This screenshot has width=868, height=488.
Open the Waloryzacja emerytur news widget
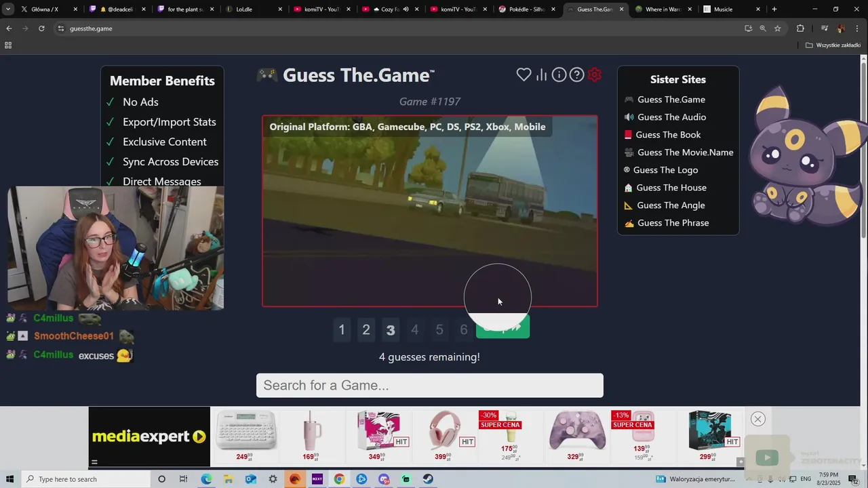pyautogui.click(x=695, y=479)
